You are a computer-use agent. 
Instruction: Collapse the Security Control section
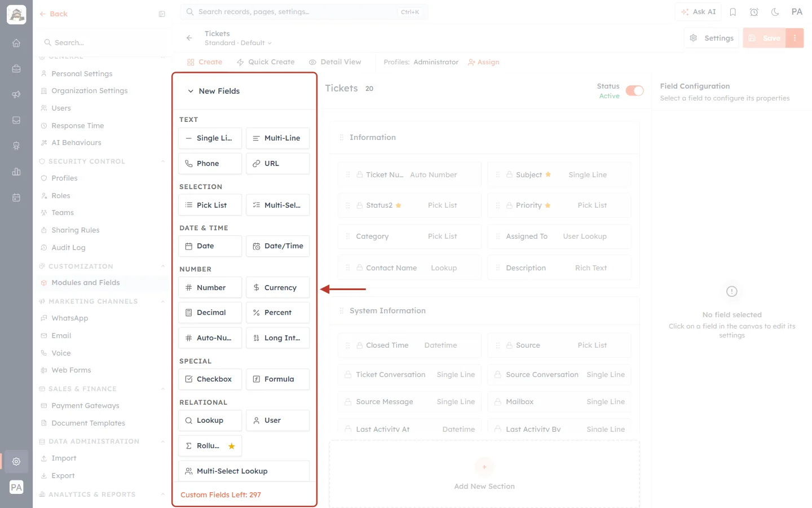pos(163,161)
